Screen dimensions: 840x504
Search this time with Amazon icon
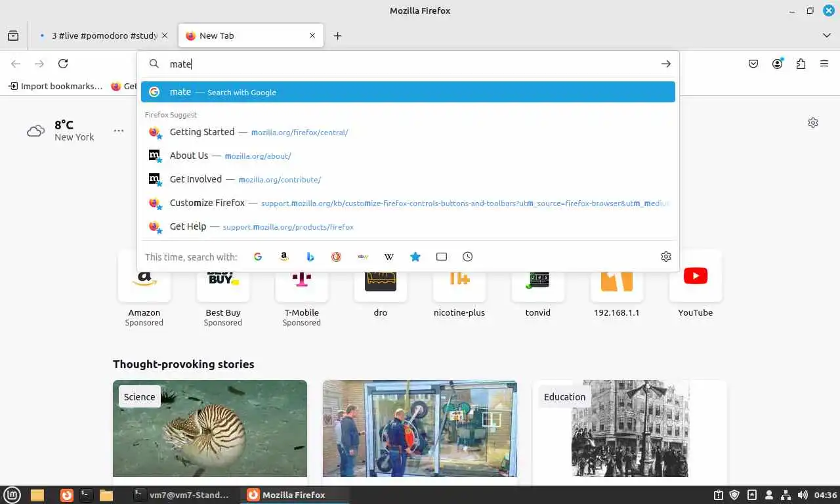(284, 257)
